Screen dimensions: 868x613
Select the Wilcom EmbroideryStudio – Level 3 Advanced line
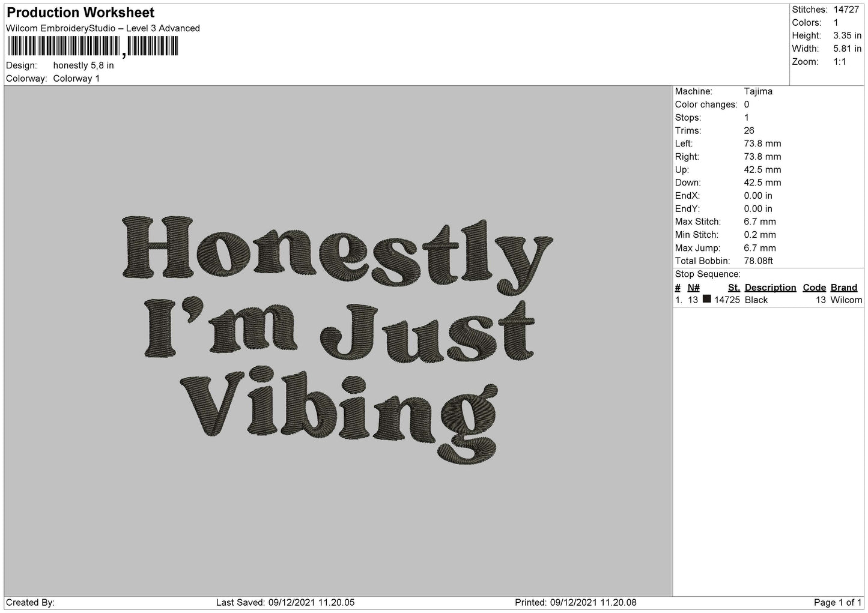pyautogui.click(x=103, y=28)
